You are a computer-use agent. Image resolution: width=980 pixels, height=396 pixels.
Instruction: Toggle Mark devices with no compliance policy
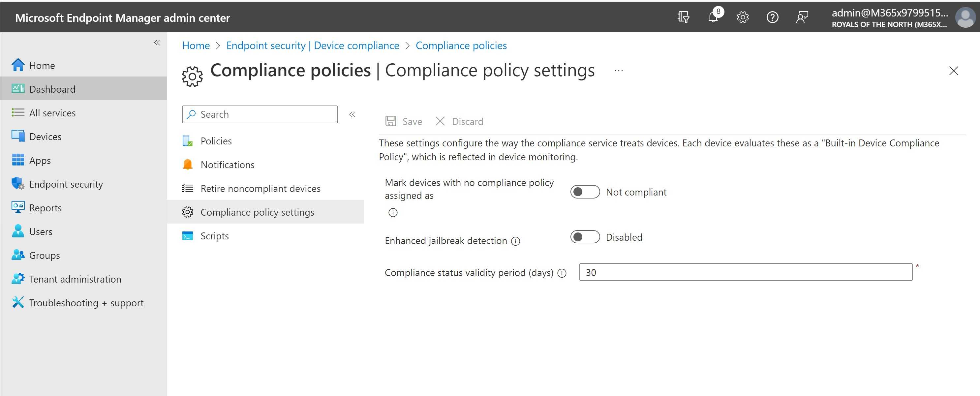tap(585, 192)
